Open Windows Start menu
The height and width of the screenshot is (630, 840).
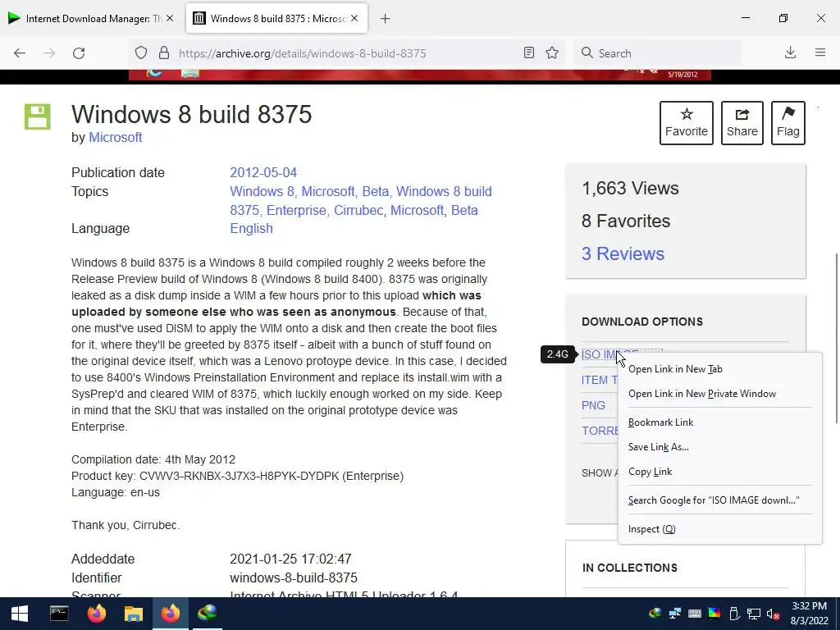[20, 614]
